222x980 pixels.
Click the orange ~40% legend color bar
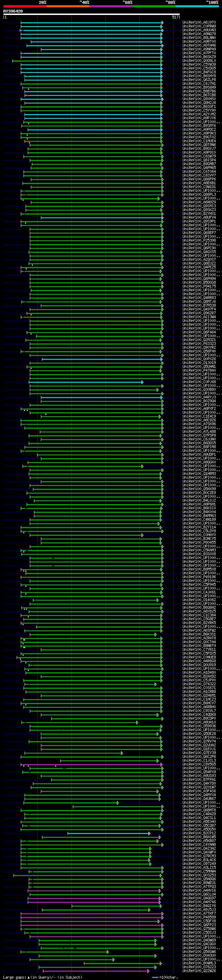(x=68, y=6)
